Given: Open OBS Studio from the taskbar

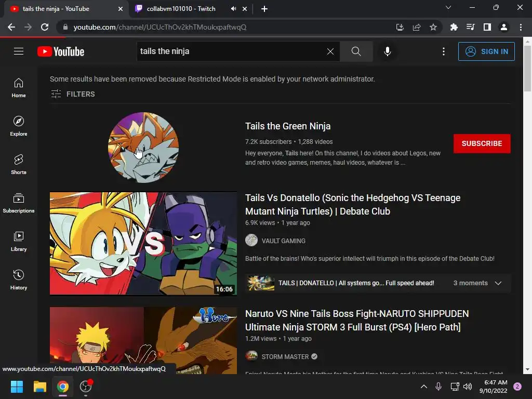Looking at the screenshot, I should pyautogui.click(x=86, y=387).
